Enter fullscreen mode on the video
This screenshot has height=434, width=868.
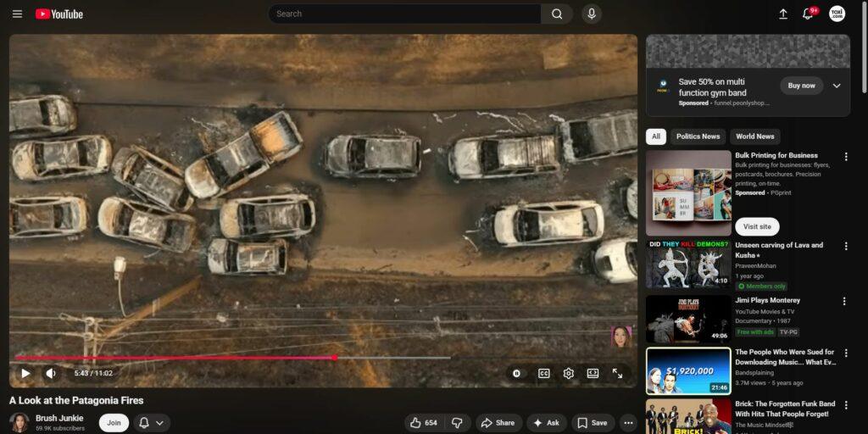click(617, 373)
